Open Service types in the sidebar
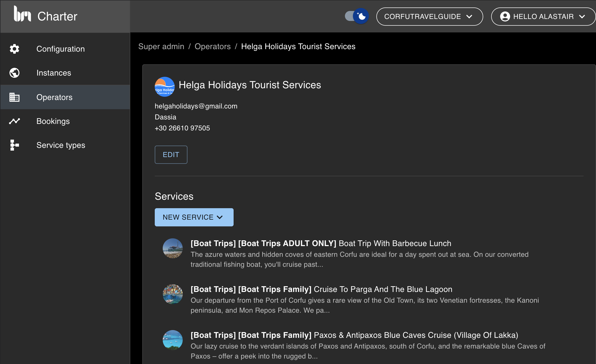 point(65,145)
